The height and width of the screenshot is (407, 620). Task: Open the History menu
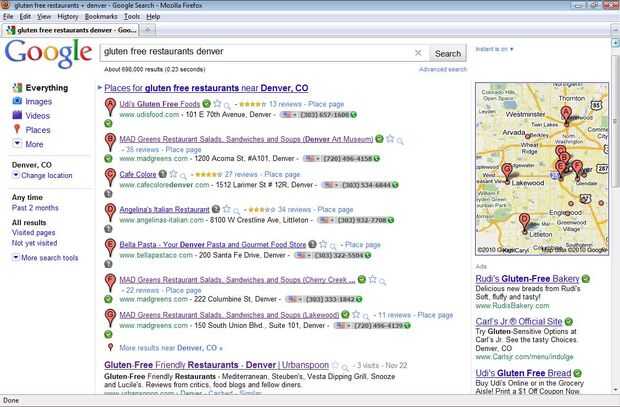[68, 17]
